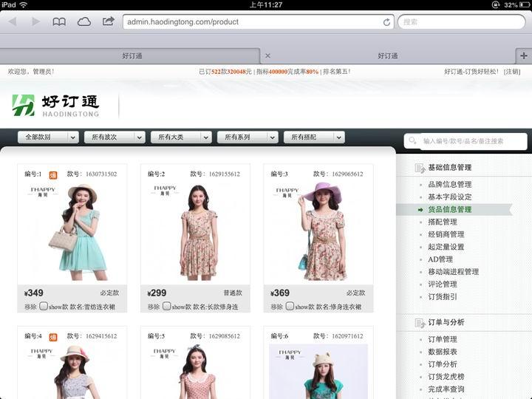The width and height of the screenshot is (532, 399).
Task: Click 移除 for product 1
Action: (x=30, y=307)
